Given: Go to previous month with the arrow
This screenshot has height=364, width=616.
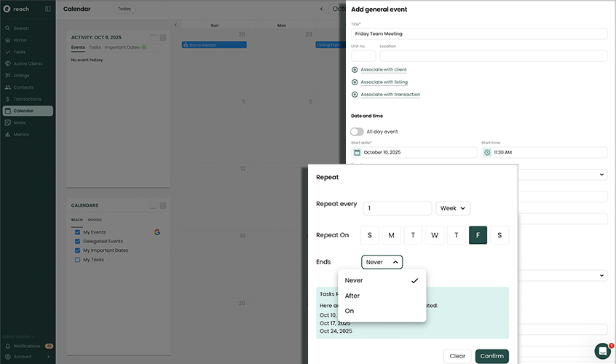Looking at the screenshot, I should [x=321, y=9].
